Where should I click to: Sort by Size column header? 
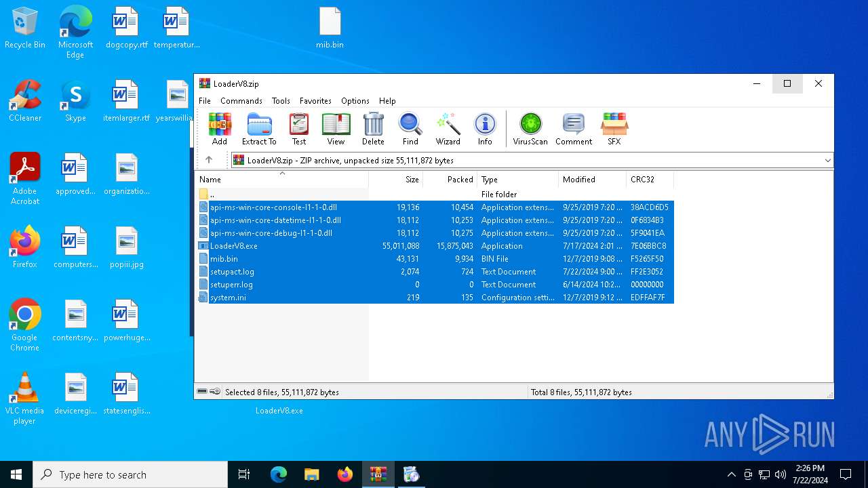pos(396,180)
